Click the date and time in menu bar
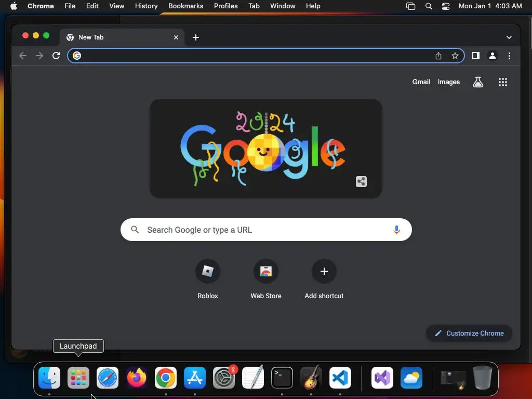This screenshot has height=399, width=532. [490, 6]
